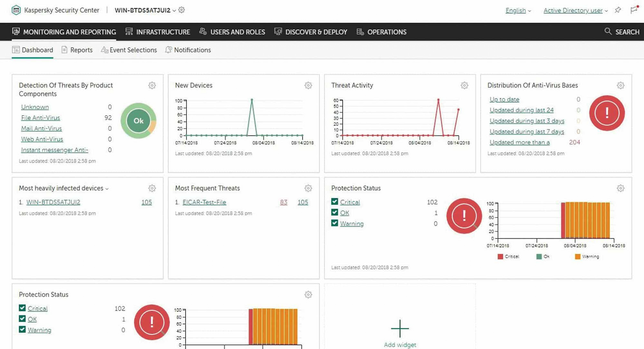
Task: Expand Most heavily infected devices dropdown arrow
Action: coord(107,189)
